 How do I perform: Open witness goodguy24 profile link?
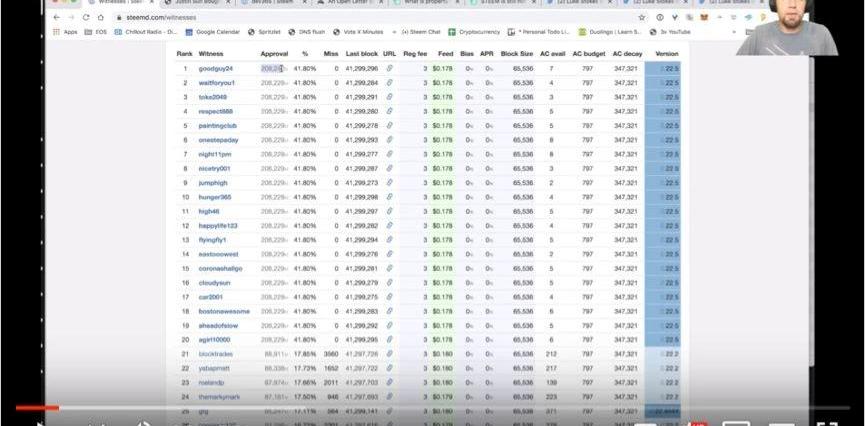tap(215, 68)
